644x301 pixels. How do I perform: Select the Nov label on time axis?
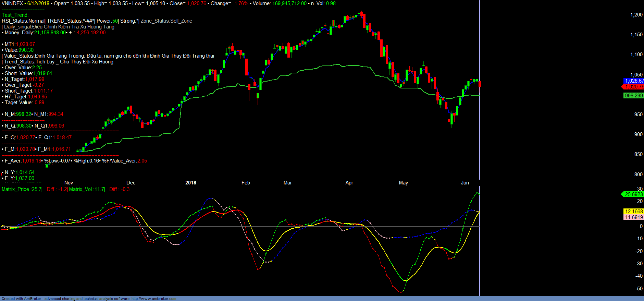point(69,183)
